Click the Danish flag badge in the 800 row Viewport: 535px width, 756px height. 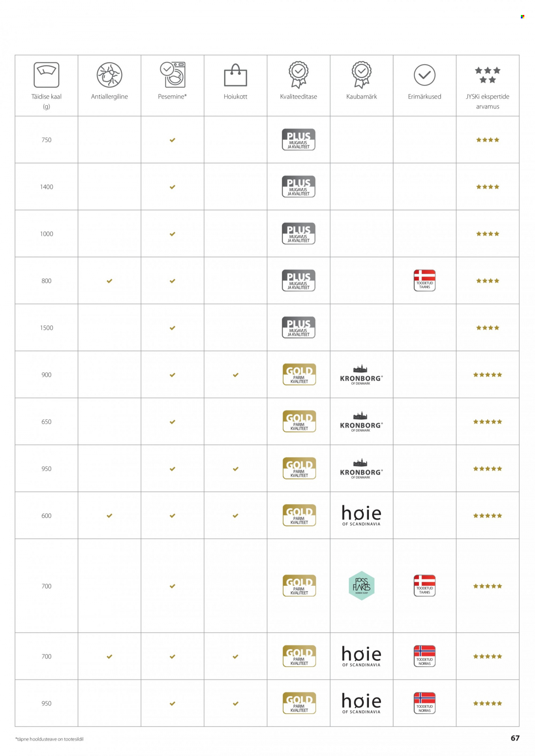[425, 281]
